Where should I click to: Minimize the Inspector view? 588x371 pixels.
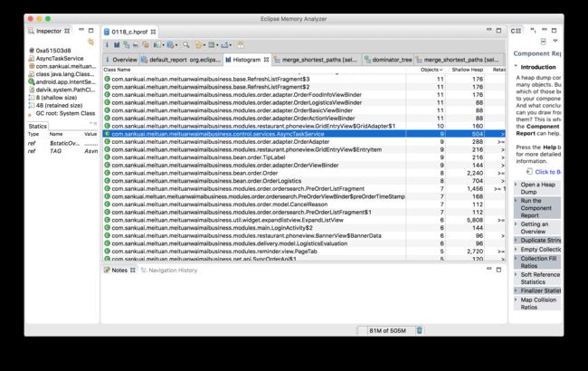point(81,30)
